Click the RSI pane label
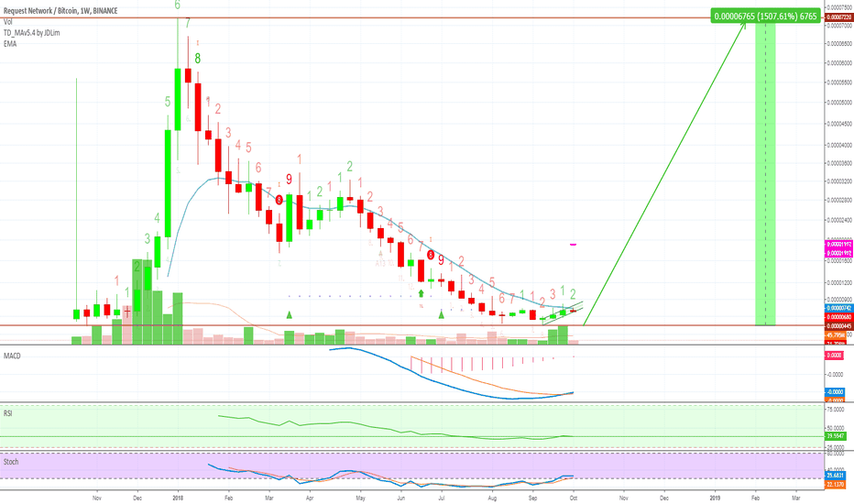 pyautogui.click(x=7, y=413)
